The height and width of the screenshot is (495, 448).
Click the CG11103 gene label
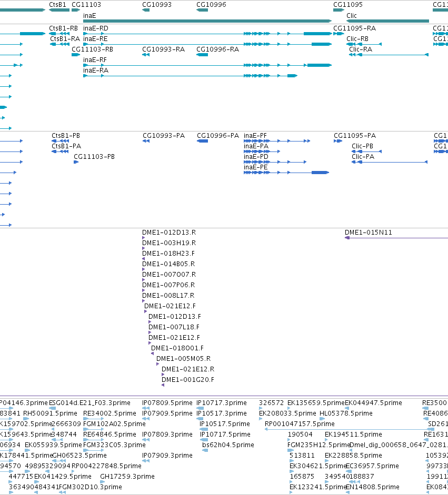click(86, 5)
